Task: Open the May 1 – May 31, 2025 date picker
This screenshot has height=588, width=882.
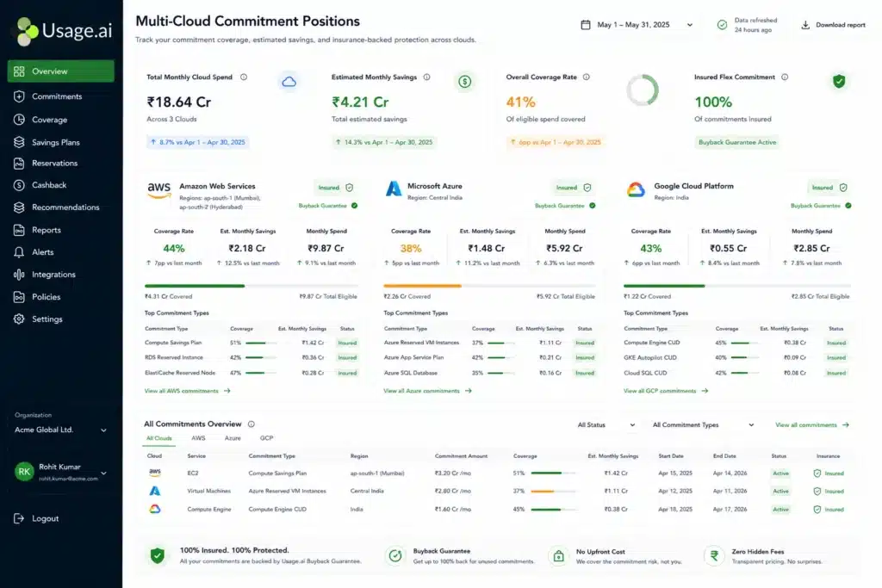Action: pyautogui.click(x=637, y=25)
